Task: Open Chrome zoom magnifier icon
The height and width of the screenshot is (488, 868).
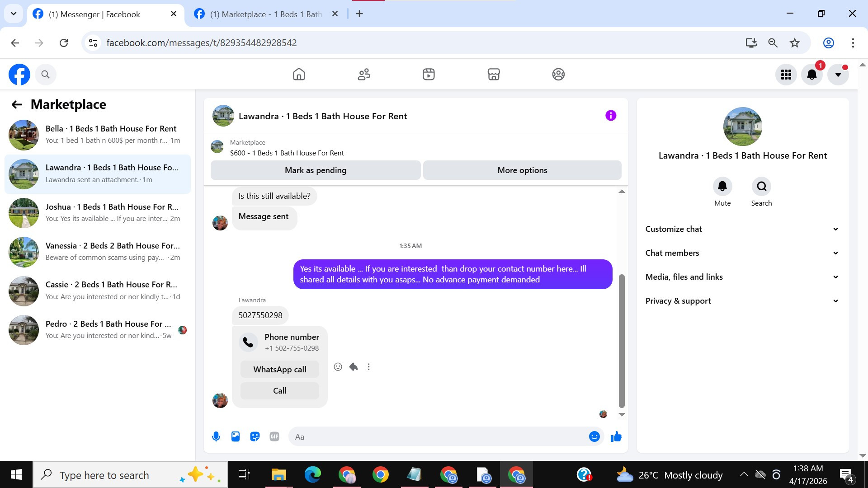Action: (773, 43)
